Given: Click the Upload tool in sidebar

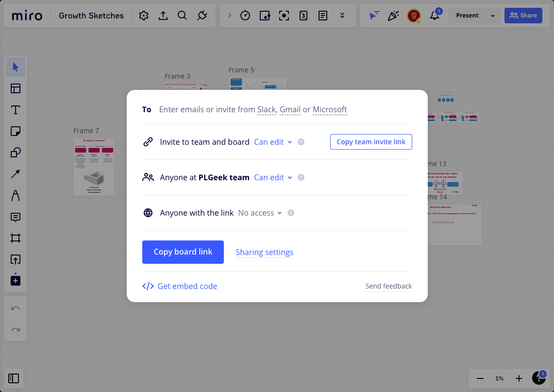Looking at the screenshot, I should coord(16,259).
